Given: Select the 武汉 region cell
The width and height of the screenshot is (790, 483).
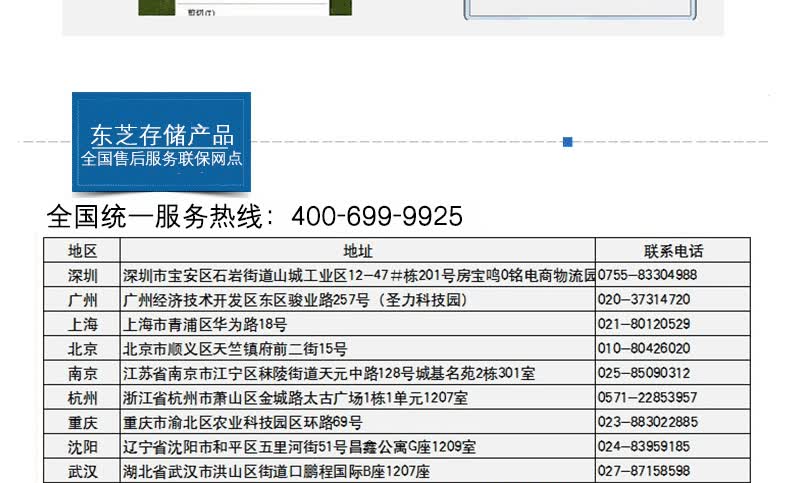Looking at the screenshot, I should (82, 471).
